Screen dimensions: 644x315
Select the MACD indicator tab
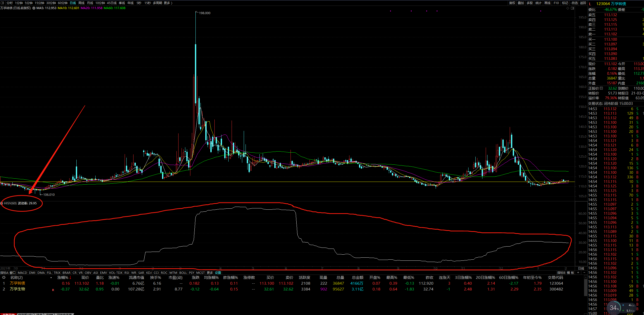(x=22, y=273)
